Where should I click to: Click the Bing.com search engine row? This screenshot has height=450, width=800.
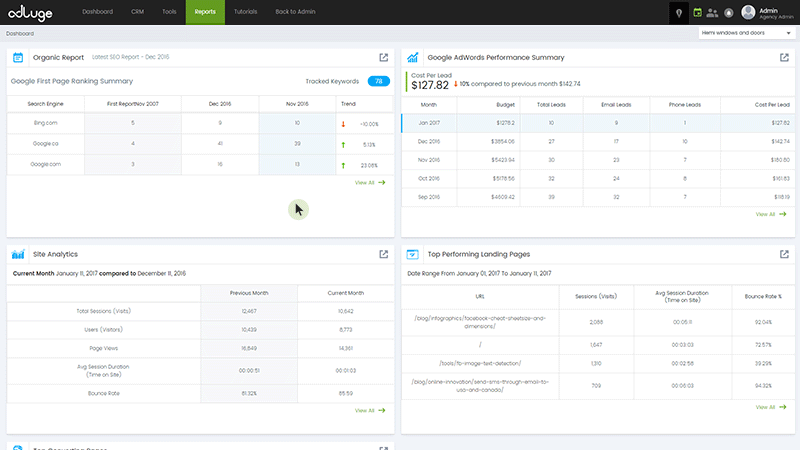pyautogui.click(x=200, y=123)
